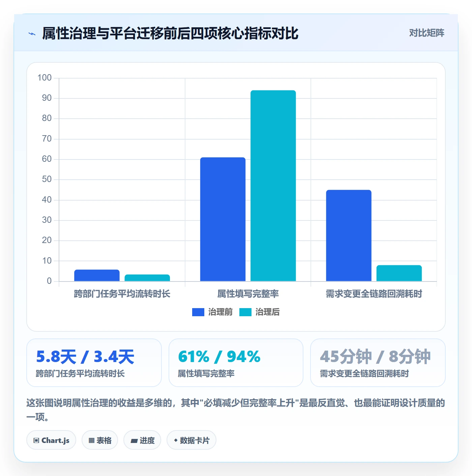This screenshot has width=472, height=476.
Task: Click the diamond icon on the 数据卡片 tag
Action: (176, 440)
